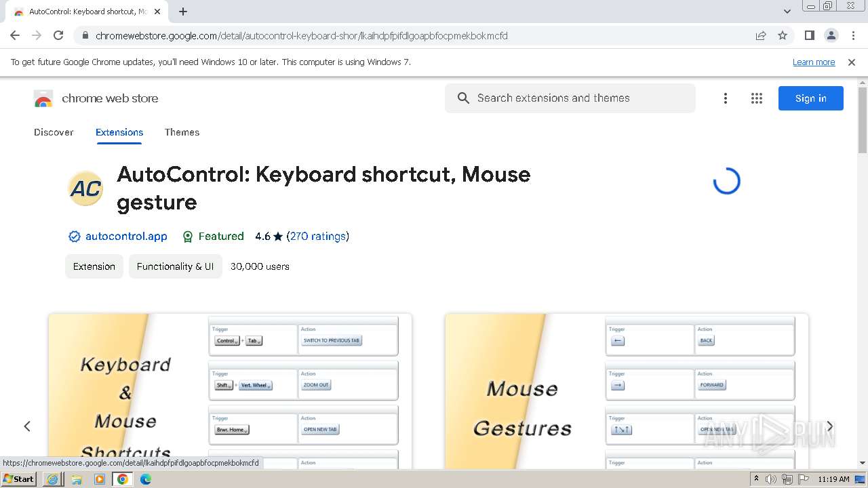This screenshot has height=488, width=868.
Task: Click the address bar URL
Action: tap(302, 36)
